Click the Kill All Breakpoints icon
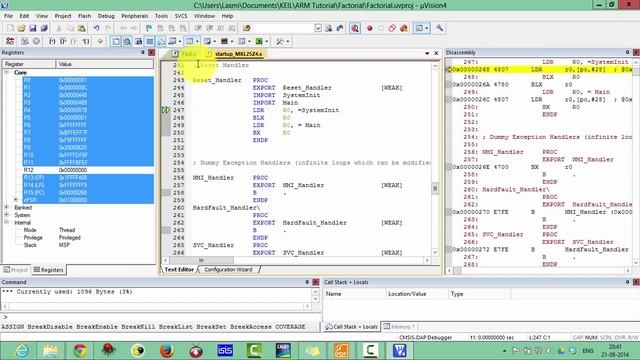Image resolution: width=640 pixels, height=360 pixels. [404, 28]
